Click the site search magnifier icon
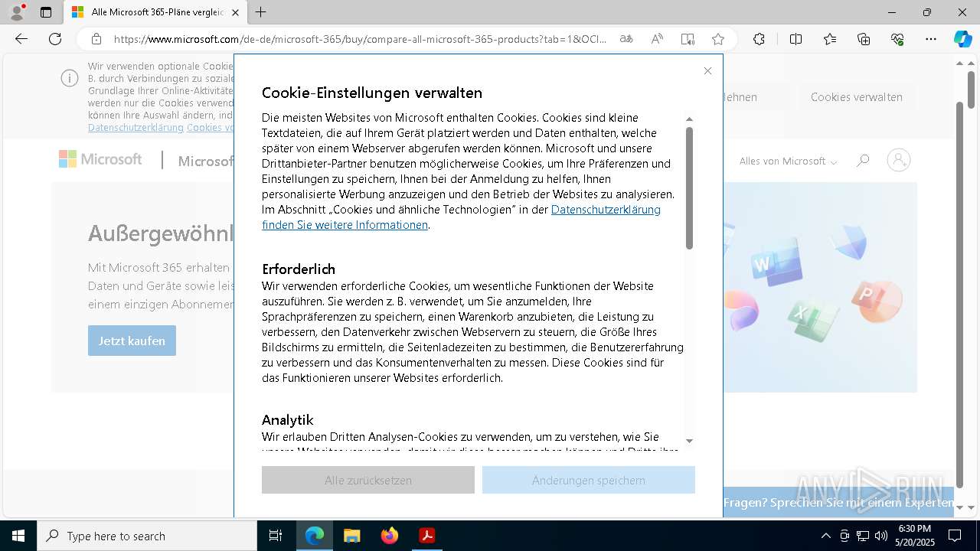980x551 pixels. pos(863,160)
